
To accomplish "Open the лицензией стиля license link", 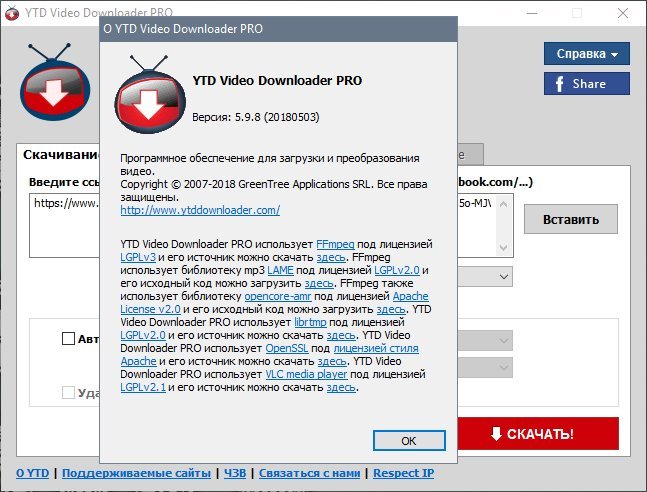I will coord(376,348).
